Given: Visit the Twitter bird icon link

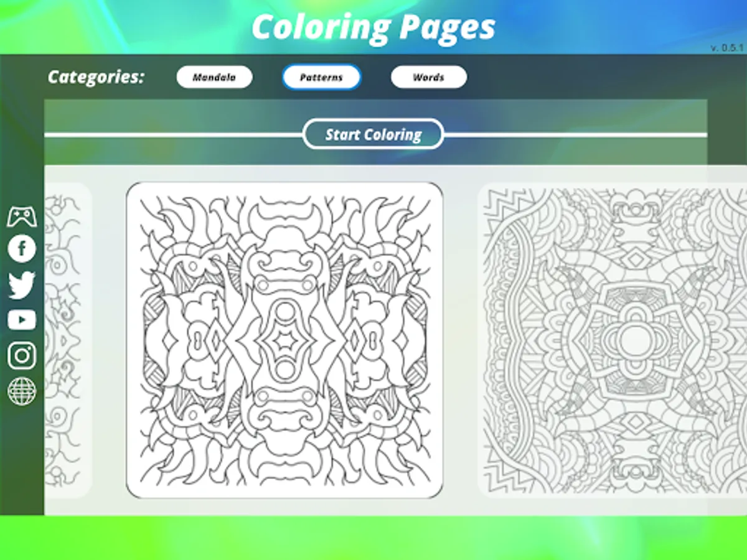Looking at the screenshot, I should pyautogui.click(x=22, y=285).
